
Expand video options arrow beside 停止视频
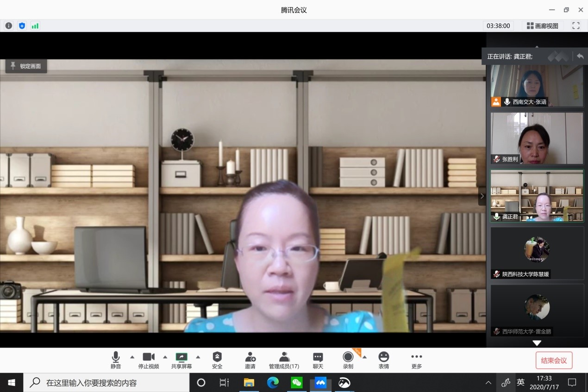165,357
